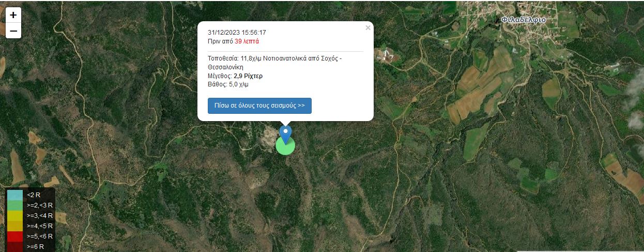Zoom out of the map

pos(13,31)
